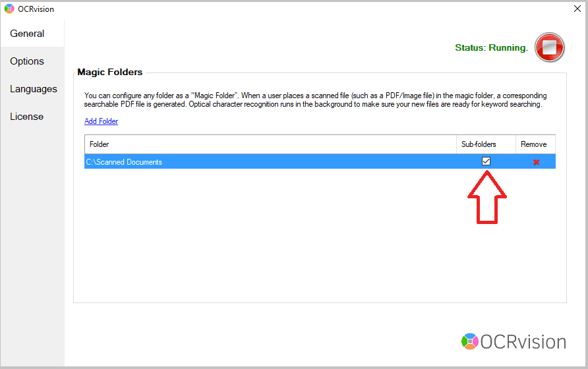Stop the OCR service with red stop button
Image resolution: width=588 pixels, height=369 pixels.
pyautogui.click(x=549, y=47)
